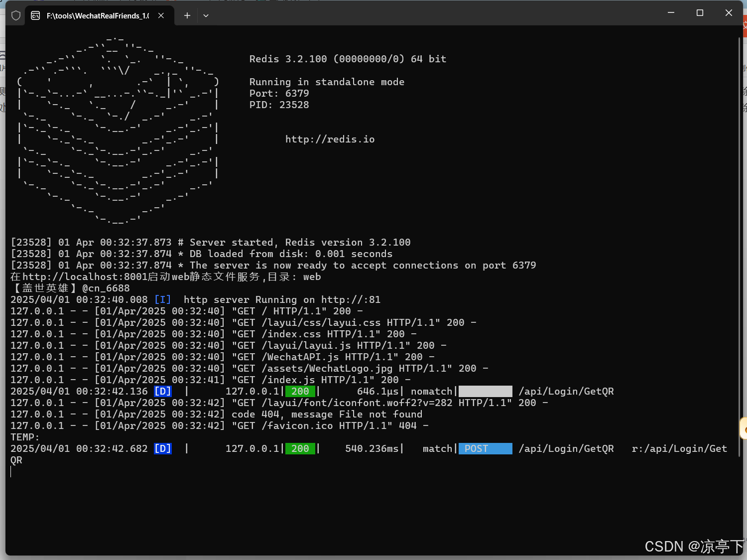
Task: Click the '540.236ms' latency value
Action: (x=372, y=448)
